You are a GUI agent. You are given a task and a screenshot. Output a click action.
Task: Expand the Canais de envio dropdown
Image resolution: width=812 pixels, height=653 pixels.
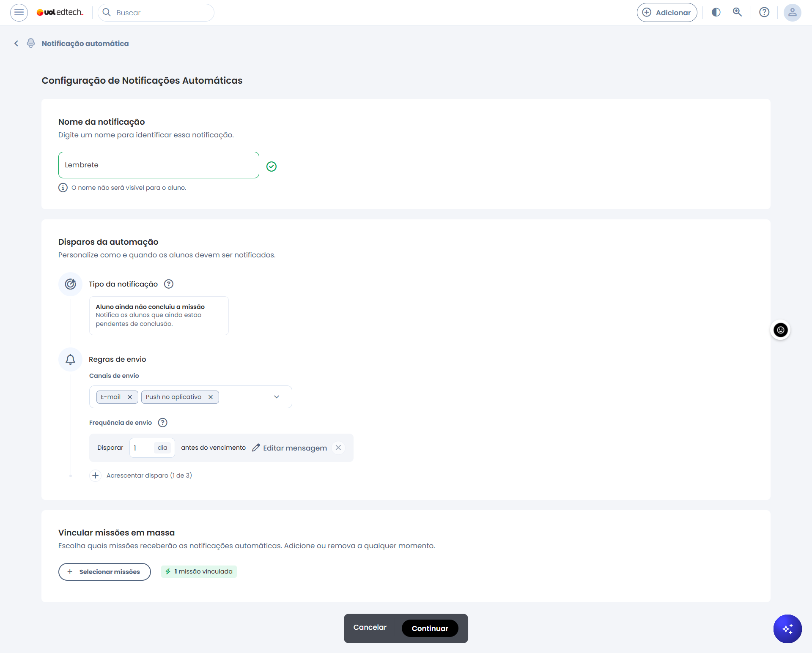(277, 397)
